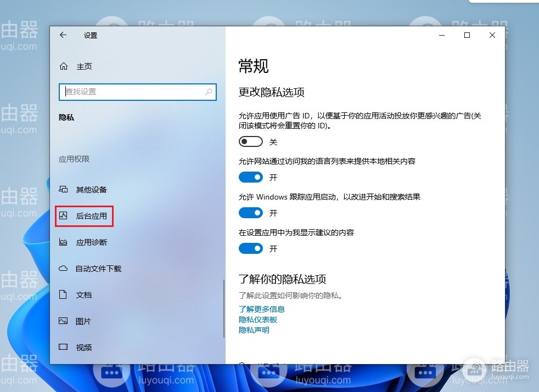Viewport: 539px width, 392px height.
Task: Click the back arrow in Settings
Action: point(63,35)
